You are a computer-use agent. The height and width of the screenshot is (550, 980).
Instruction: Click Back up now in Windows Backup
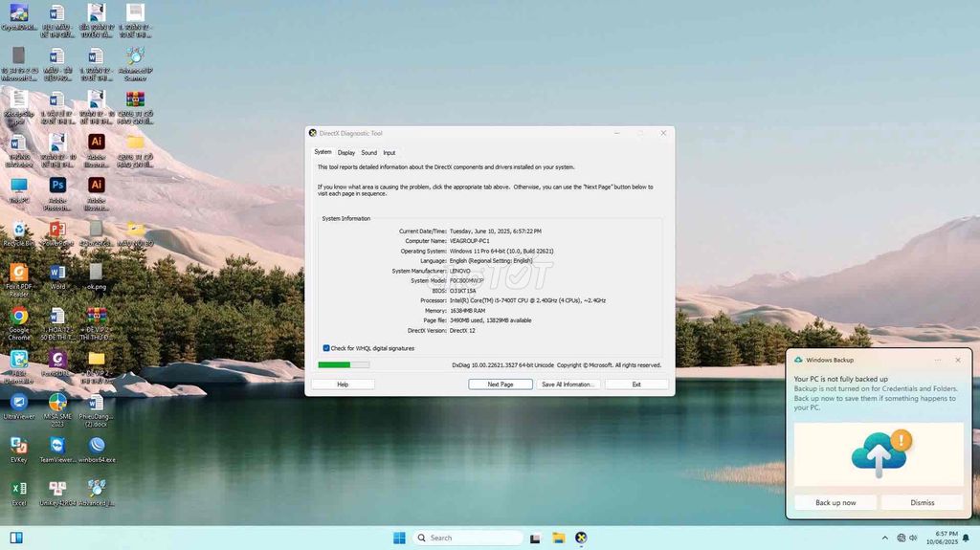(x=835, y=502)
